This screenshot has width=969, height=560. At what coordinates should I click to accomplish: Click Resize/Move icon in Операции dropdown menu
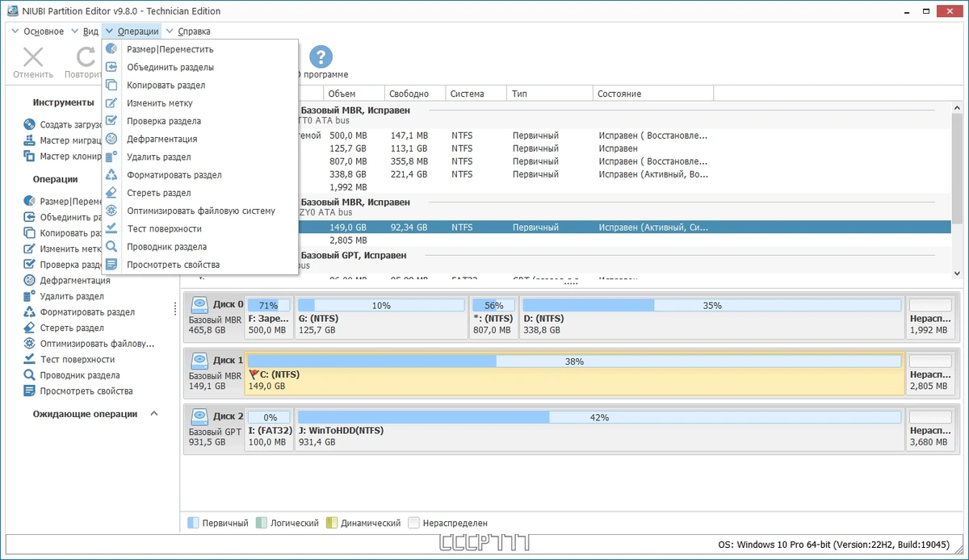click(111, 49)
